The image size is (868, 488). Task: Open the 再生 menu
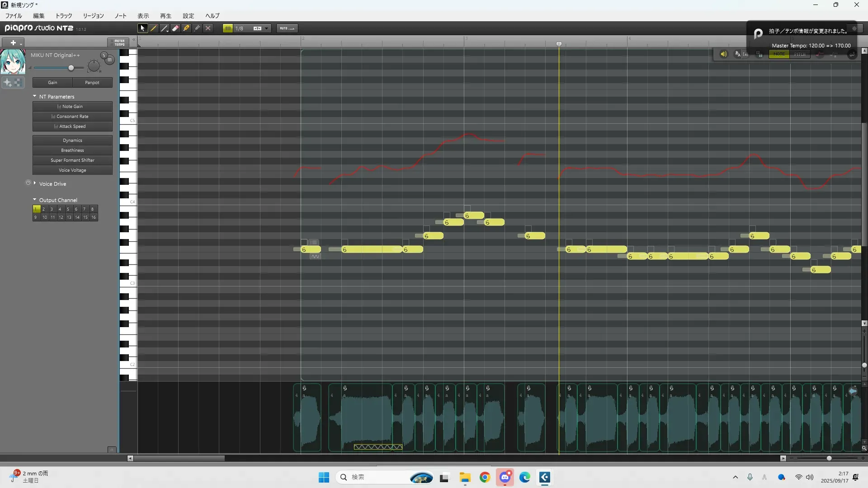tap(165, 16)
